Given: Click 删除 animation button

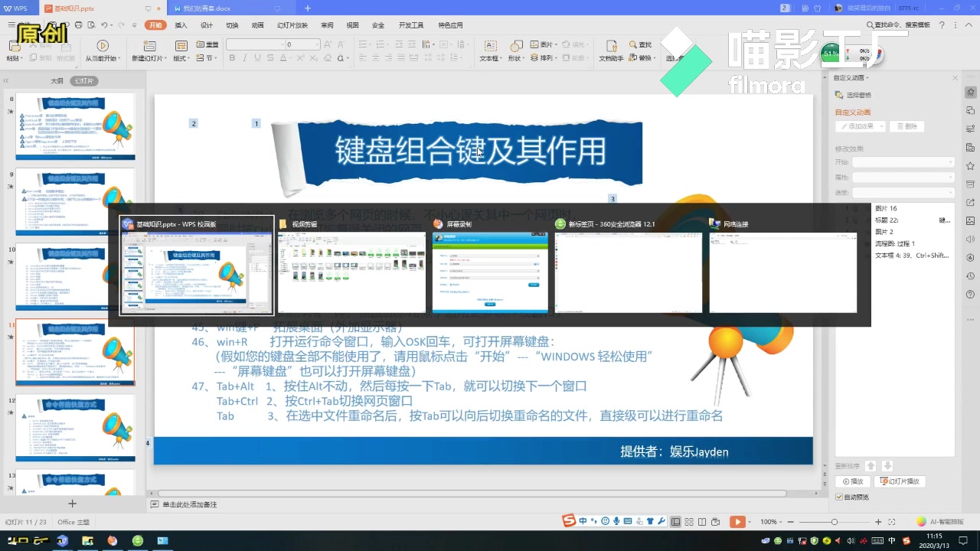Looking at the screenshot, I should point(906,126).
